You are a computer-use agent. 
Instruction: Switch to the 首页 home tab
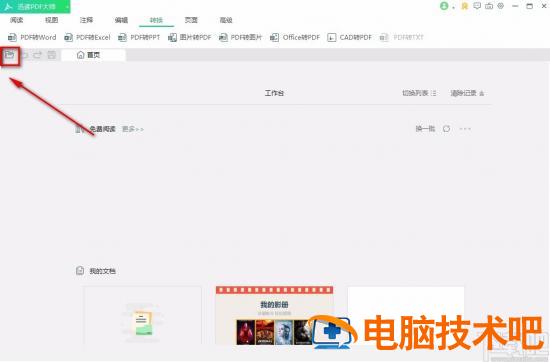(93, 55)
